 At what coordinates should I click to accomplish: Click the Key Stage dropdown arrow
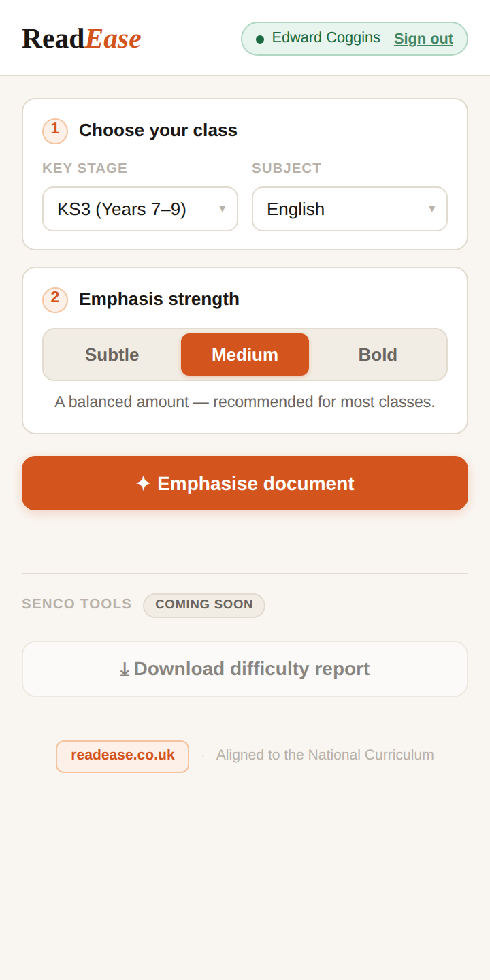[x=222, y=208]
